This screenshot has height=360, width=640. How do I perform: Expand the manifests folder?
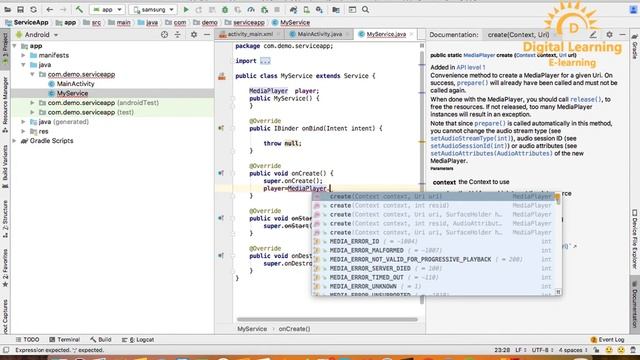[24, 55]
